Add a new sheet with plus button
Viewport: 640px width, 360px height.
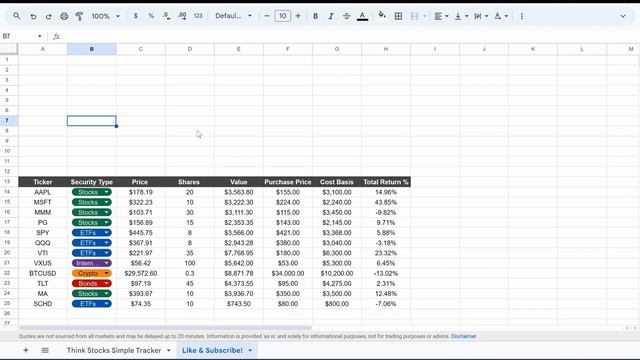(26, 350)
